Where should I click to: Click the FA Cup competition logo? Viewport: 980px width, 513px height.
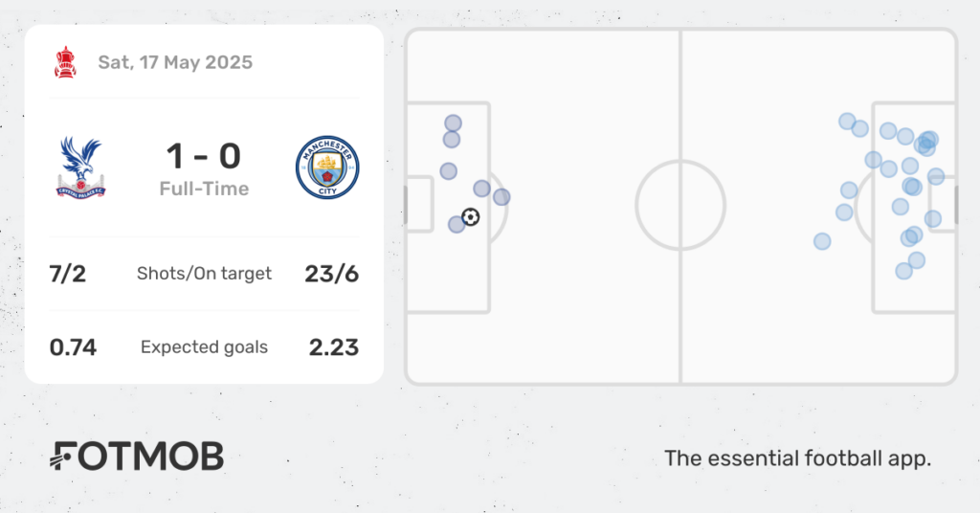click(x=65, y=62)
